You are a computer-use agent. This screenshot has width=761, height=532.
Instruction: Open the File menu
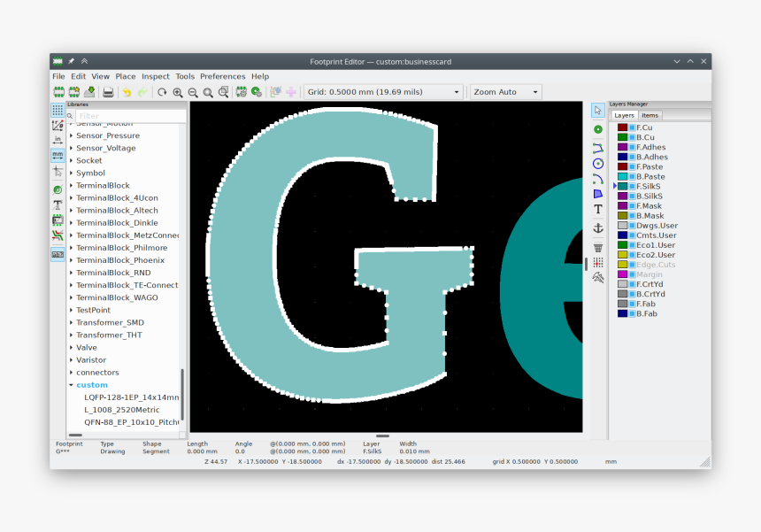tap(58, 76)
